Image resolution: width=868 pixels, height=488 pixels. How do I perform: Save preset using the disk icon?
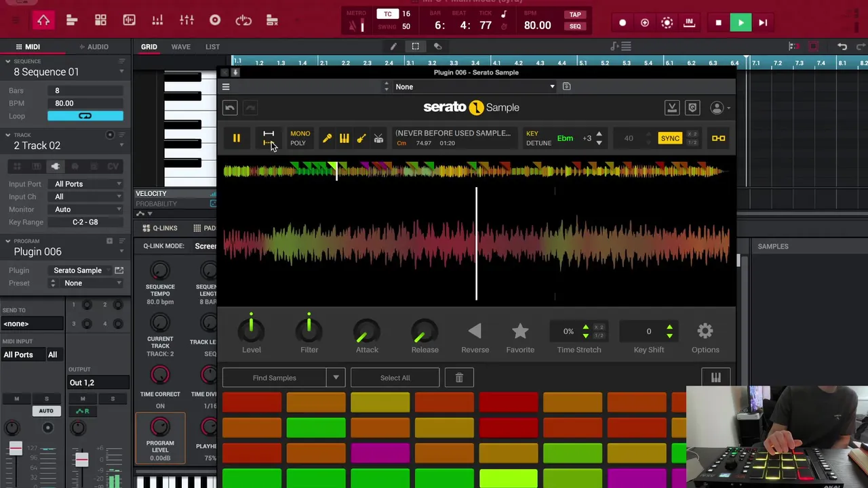tap(566, 87)
